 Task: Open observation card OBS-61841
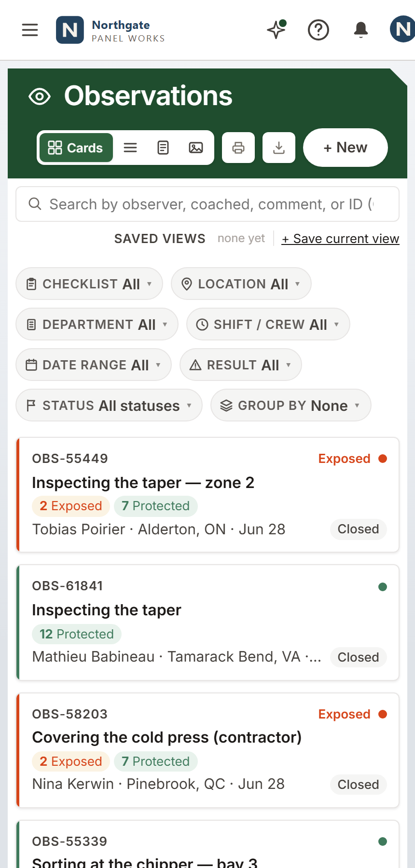coord(207,623)
